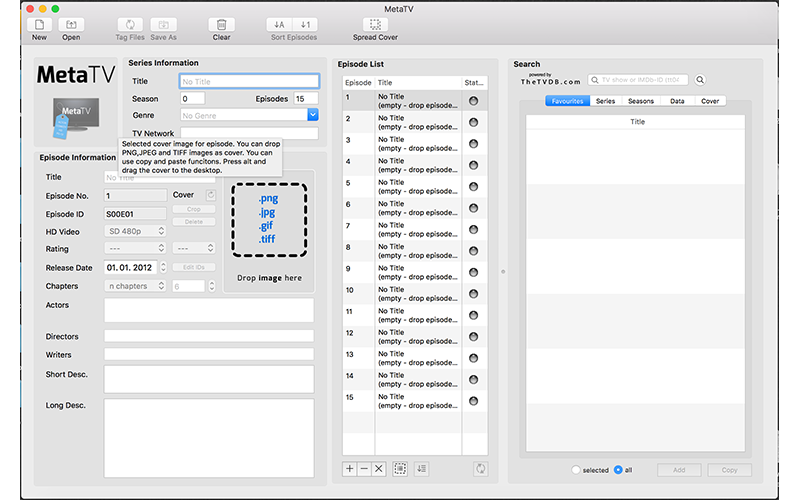Click the Copy button
This screenshot has width=800, height=500.
(729, 470)
